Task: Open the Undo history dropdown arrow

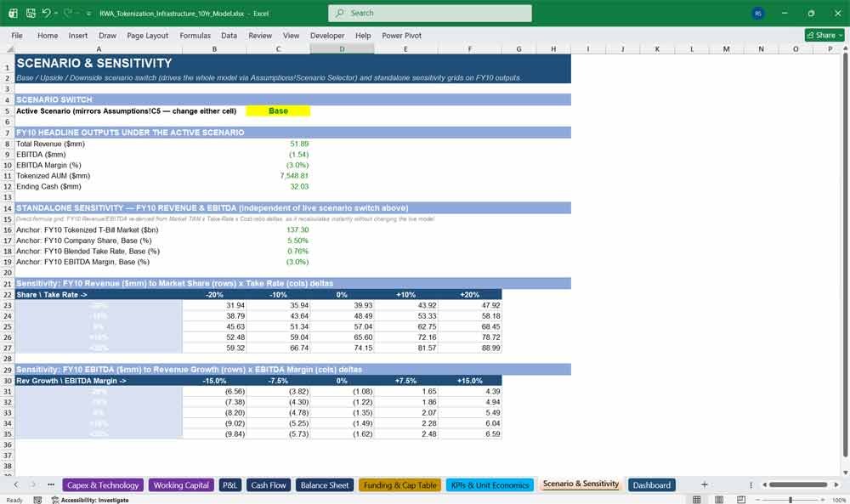Action: [55, 13]
